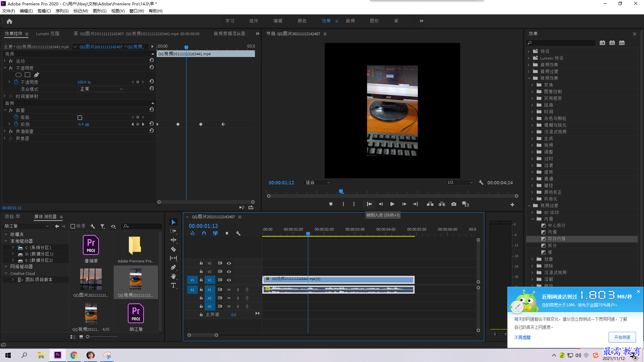Select the Razor tool
644x362 pixels.
tap(173, 249)
